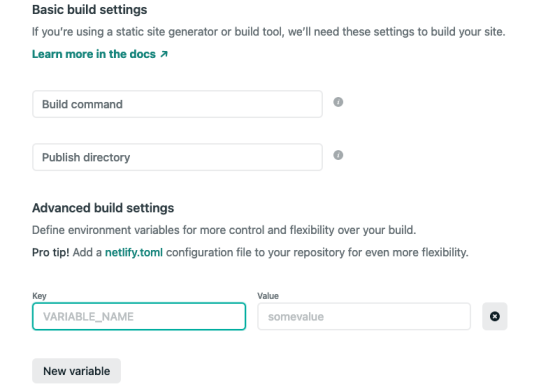Click the Pro tip! bold text
555x389 pixels.
pyautogui.click(x=51, y=252)
